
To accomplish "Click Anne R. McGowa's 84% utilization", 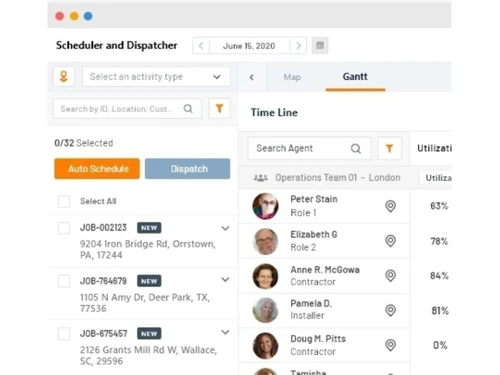I will pos(439,276).
